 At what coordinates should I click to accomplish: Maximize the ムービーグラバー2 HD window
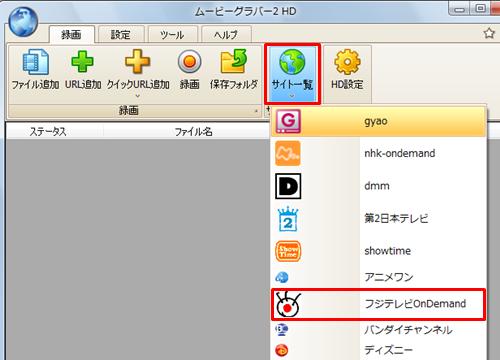point(480,9)
